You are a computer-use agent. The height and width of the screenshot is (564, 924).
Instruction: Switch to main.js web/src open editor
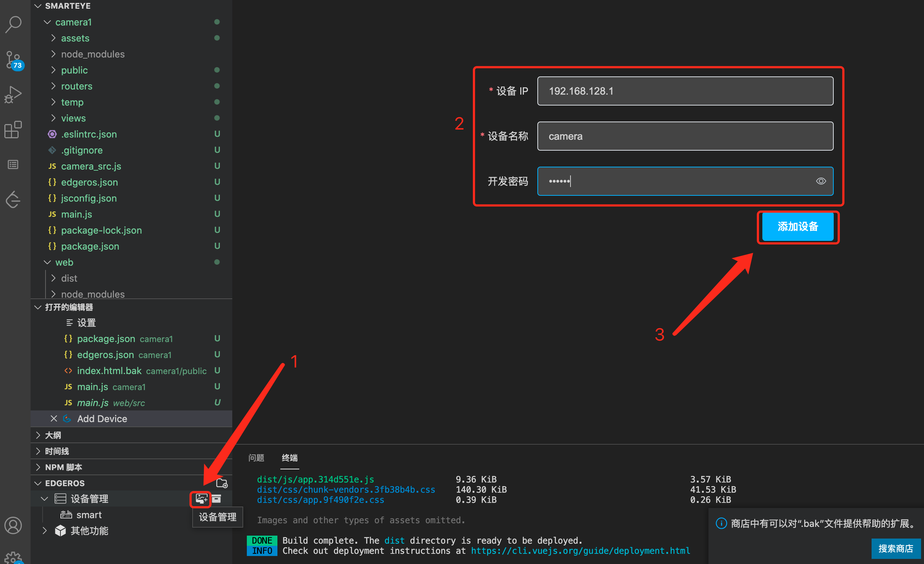(131, 403)
